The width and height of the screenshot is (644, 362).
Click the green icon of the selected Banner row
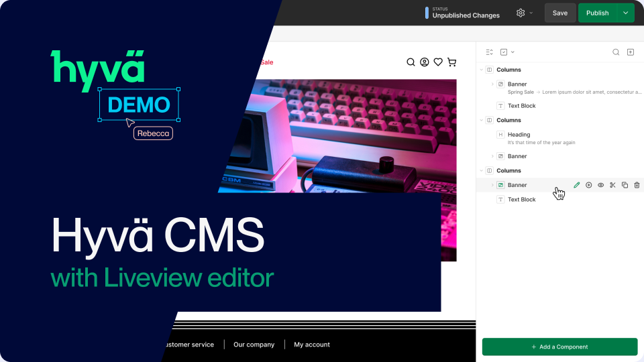coord(500,185)
